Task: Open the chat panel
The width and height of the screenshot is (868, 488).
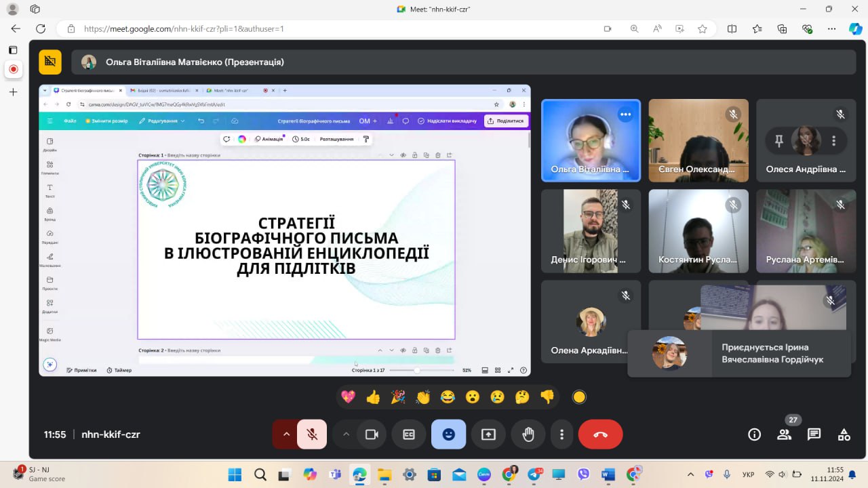Action: pos(814,434)
